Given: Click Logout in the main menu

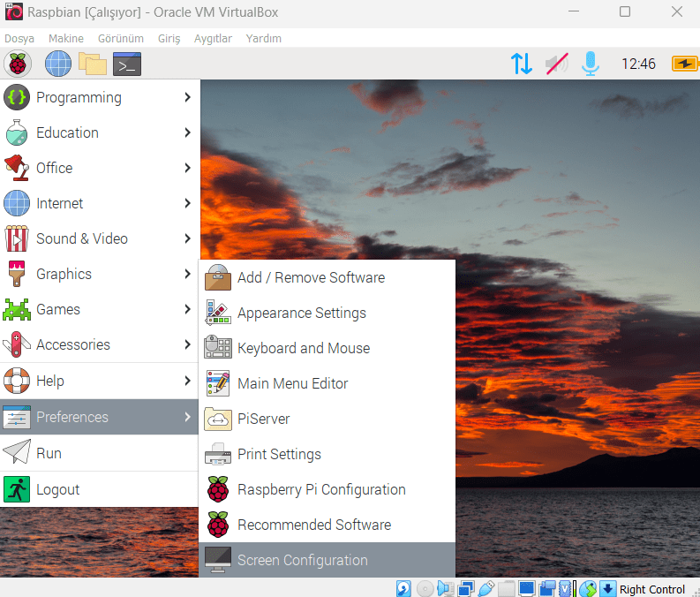Looking at the screenshot, I should coord(57,489).
